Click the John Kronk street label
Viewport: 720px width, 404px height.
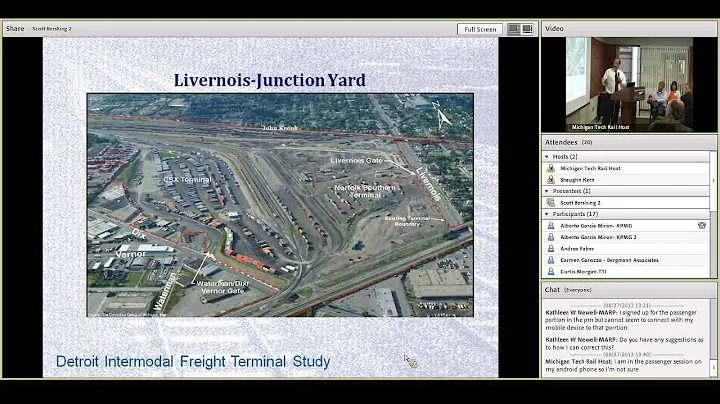click(280, 128)
